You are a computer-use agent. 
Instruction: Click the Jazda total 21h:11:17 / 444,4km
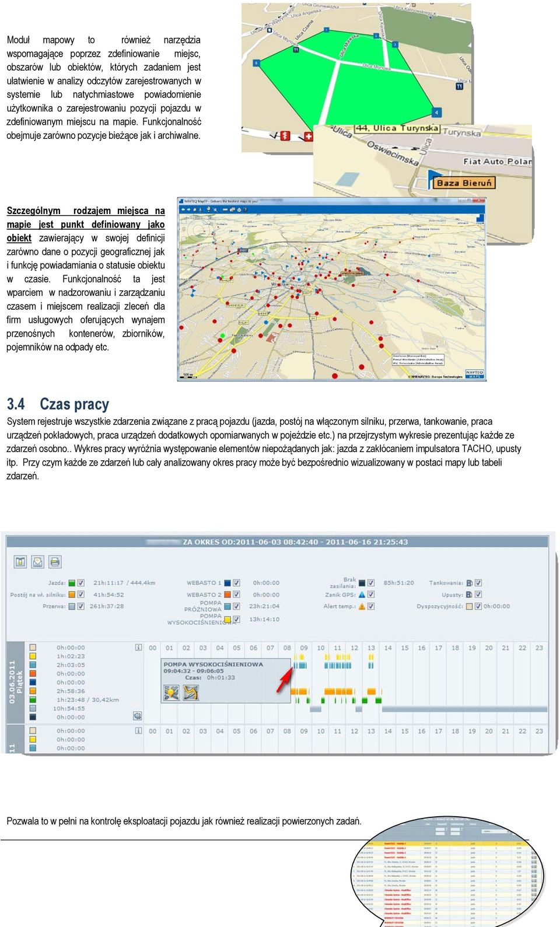(x=124, y=582)
